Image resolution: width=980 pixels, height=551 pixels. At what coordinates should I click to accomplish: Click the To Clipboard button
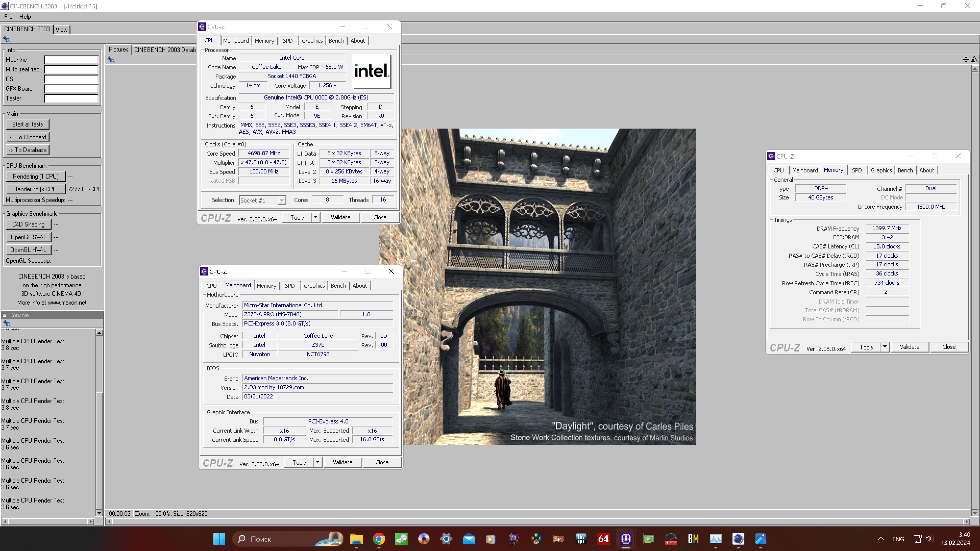(x=27, y=137)
